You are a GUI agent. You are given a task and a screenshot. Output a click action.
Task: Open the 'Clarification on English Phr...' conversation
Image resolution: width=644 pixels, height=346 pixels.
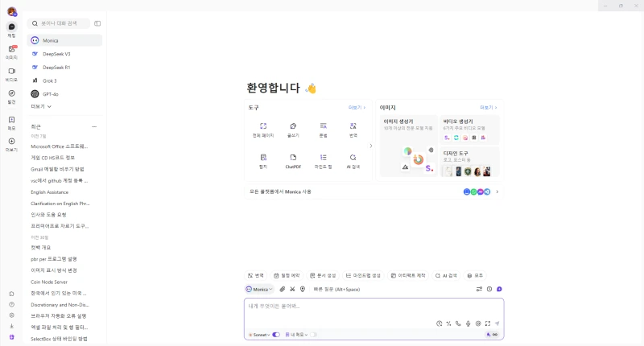pyautogui.click(x=60, y=203)
